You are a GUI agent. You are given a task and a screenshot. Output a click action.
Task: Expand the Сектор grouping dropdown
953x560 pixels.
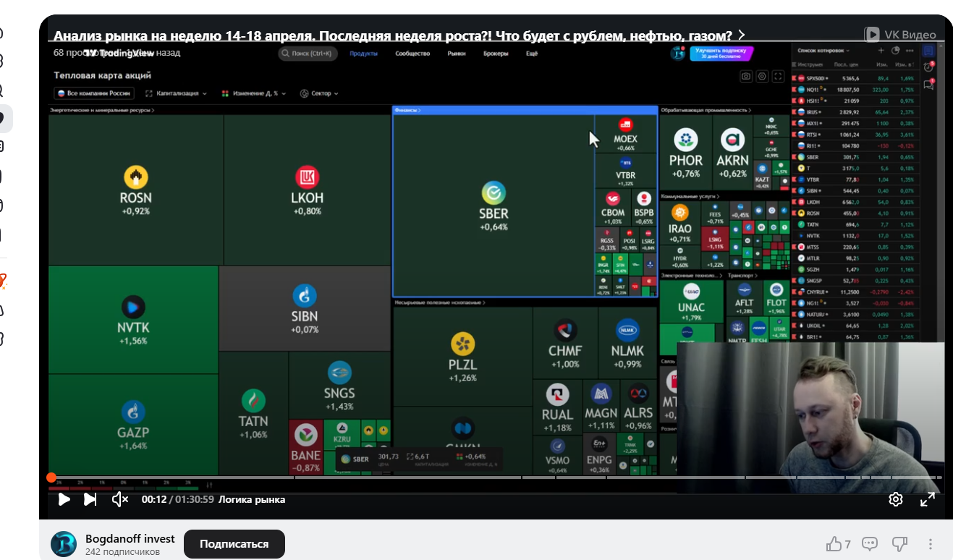[x=319, y=93]
